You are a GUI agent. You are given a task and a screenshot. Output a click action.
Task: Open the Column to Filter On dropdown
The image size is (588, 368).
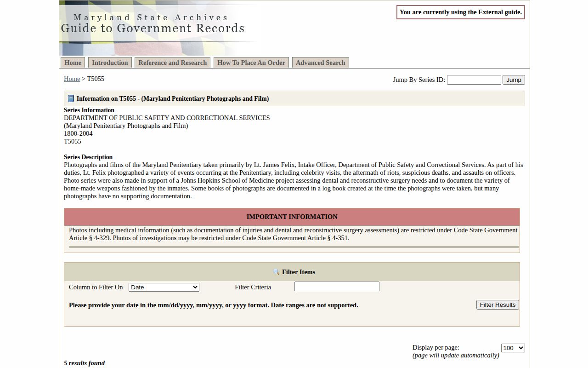[x=164, y=287]
